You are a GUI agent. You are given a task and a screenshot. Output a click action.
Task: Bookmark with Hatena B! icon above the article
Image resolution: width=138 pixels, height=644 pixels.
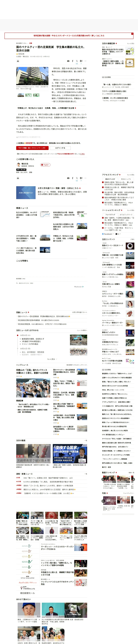click(x=81, y=61)
